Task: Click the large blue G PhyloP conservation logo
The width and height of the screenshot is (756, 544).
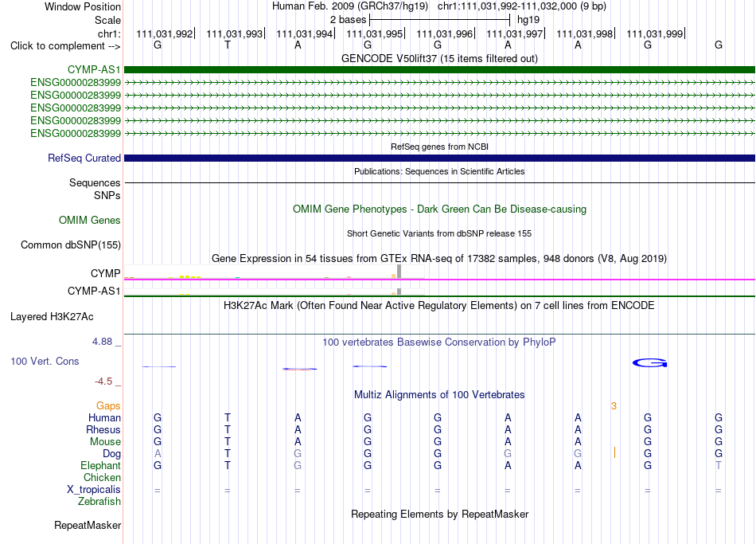Action: [x=649, y=362]
